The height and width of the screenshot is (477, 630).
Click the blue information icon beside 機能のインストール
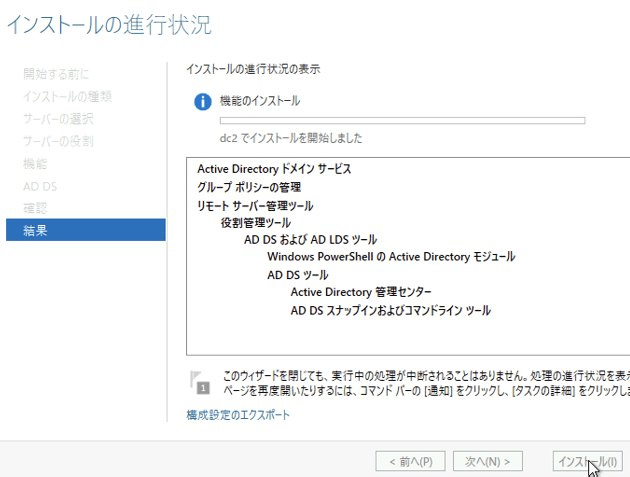[202, 102]
